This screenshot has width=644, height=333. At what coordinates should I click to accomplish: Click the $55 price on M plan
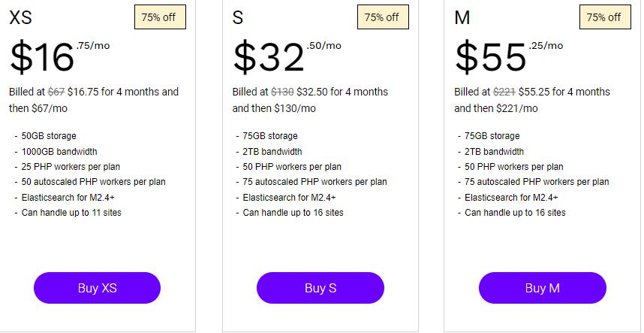pos(491,57)
